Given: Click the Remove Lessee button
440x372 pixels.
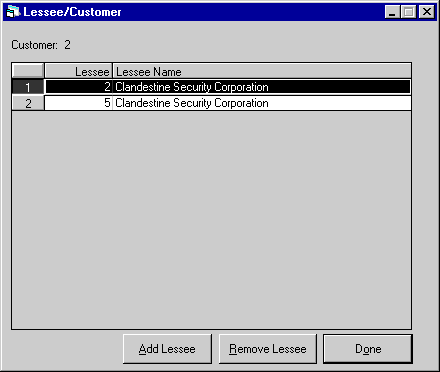Looking at the screenshot, I should point(268,349).
